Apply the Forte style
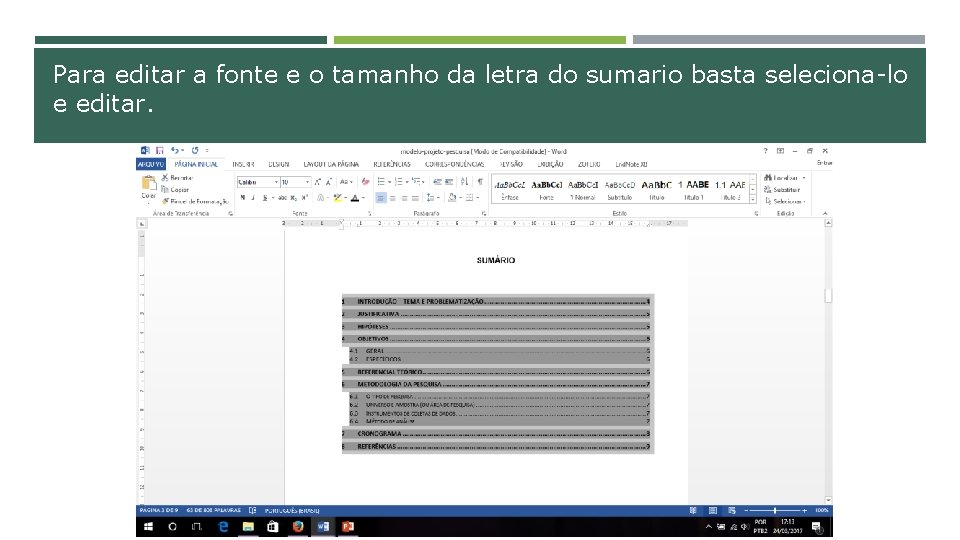Viewport: 960px width, 540px height. [546, 190]
